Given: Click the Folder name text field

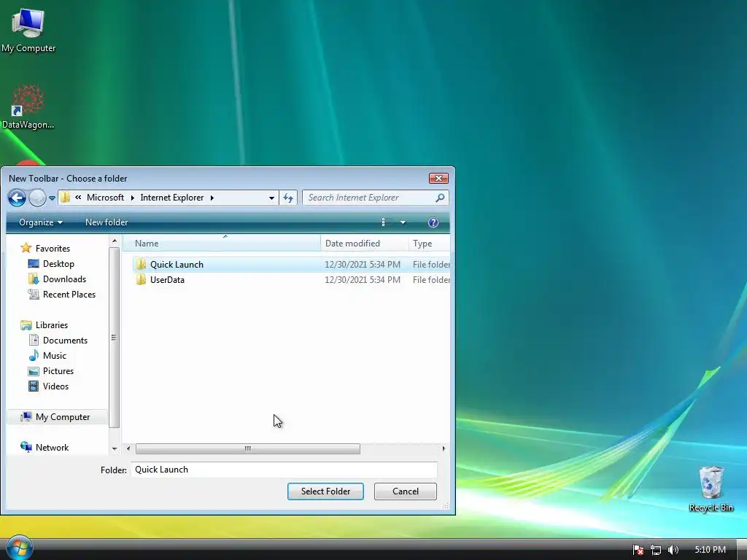Looking at the screenshot, I should pos(284,470).
